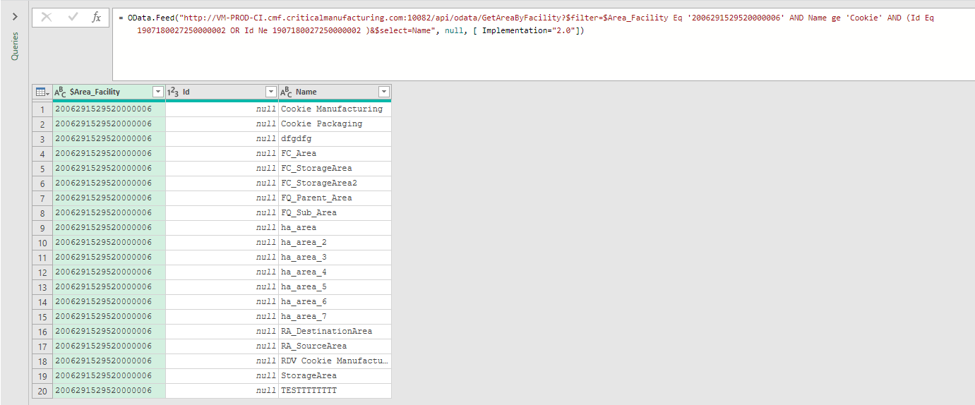
Task: Cancel the formula edit with X icon
Action: tap(47, 17)
